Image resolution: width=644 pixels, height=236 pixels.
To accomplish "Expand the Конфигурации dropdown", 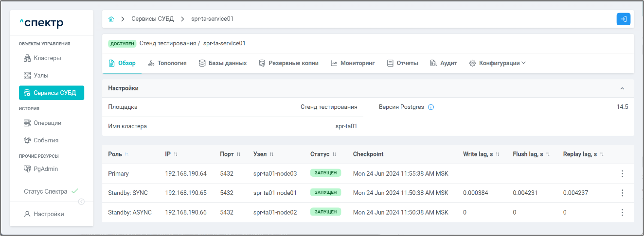I will pos(497,63).
